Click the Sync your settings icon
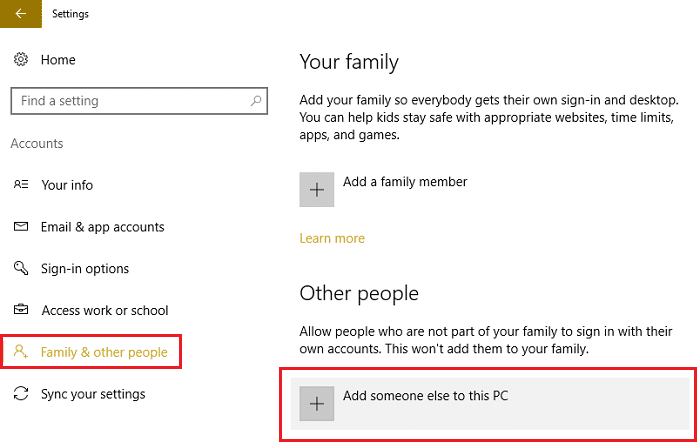Viewport: 700px width, 442px height. [x=21, y=394]
